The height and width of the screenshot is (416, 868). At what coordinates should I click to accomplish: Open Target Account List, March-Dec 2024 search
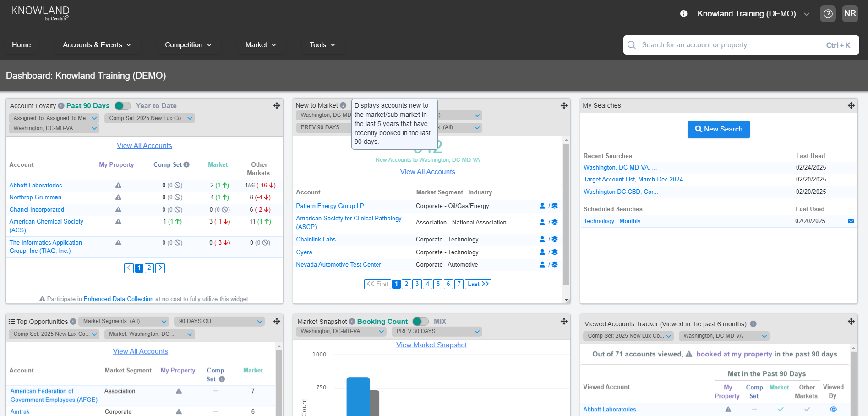(633, 180)
